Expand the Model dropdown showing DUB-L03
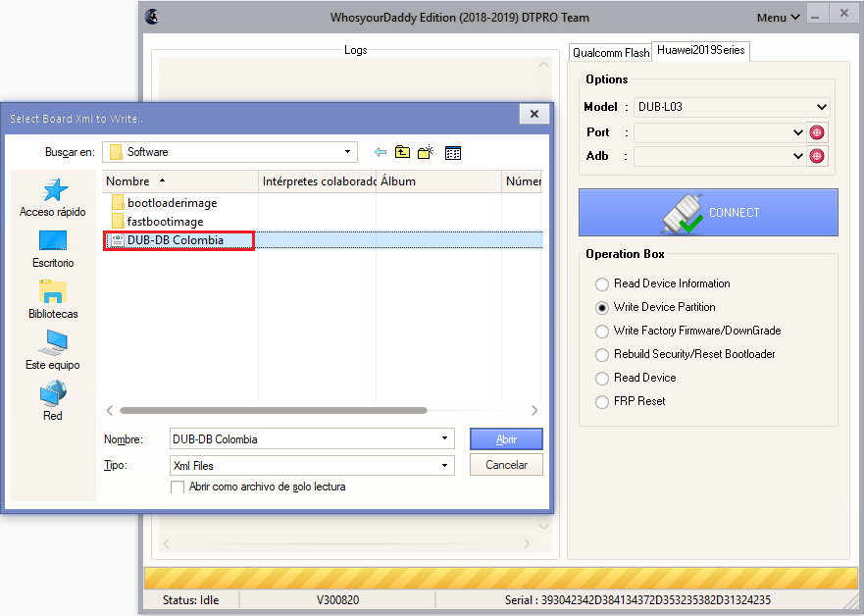Screen dimensions: 864x616 pos(821,107)
